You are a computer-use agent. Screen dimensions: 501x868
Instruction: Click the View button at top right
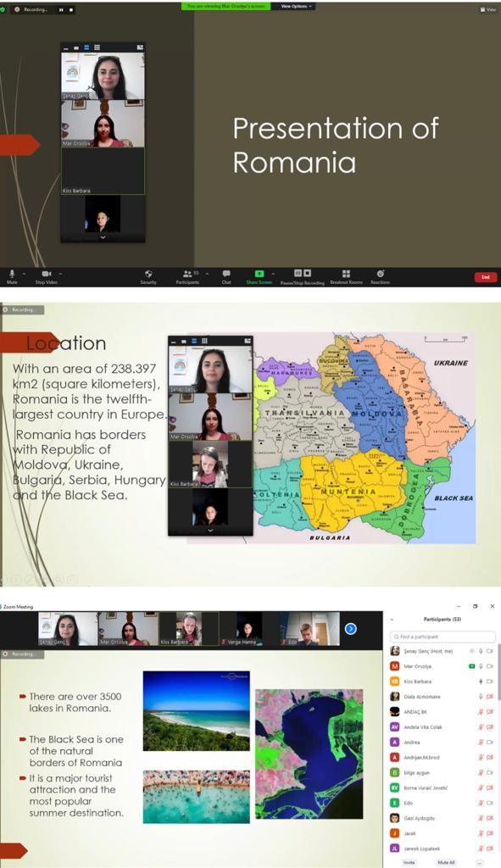pyautogui.click(x=488, y=9)
